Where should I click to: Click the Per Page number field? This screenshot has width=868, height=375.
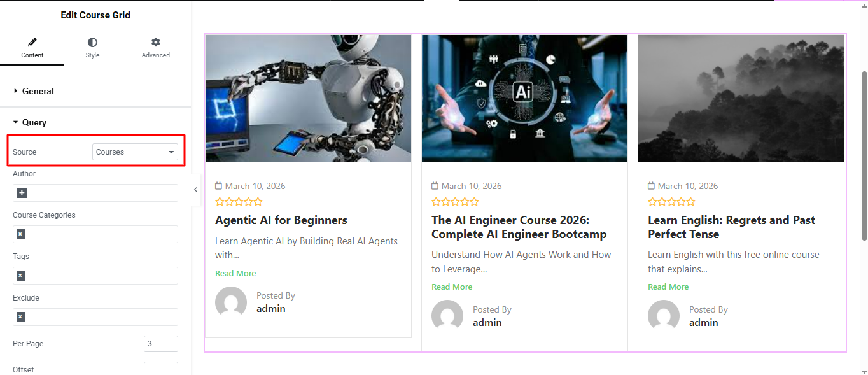(160, 344)
